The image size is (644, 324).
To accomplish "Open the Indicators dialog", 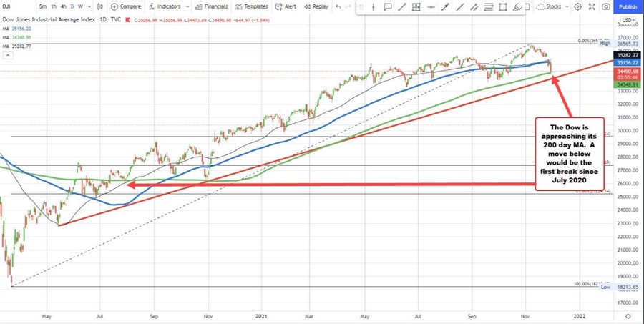I will point(165,6).
